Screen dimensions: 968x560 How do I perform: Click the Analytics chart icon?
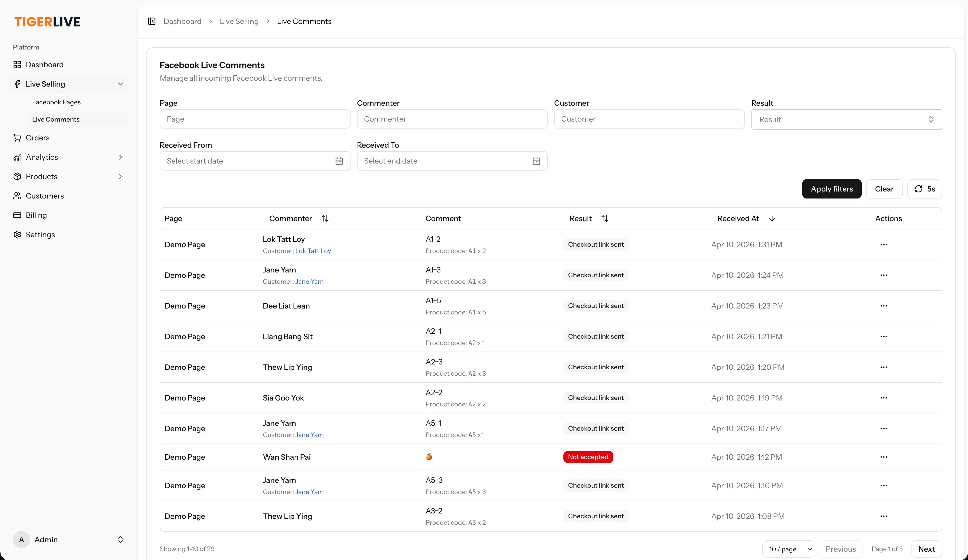point(17,157)
